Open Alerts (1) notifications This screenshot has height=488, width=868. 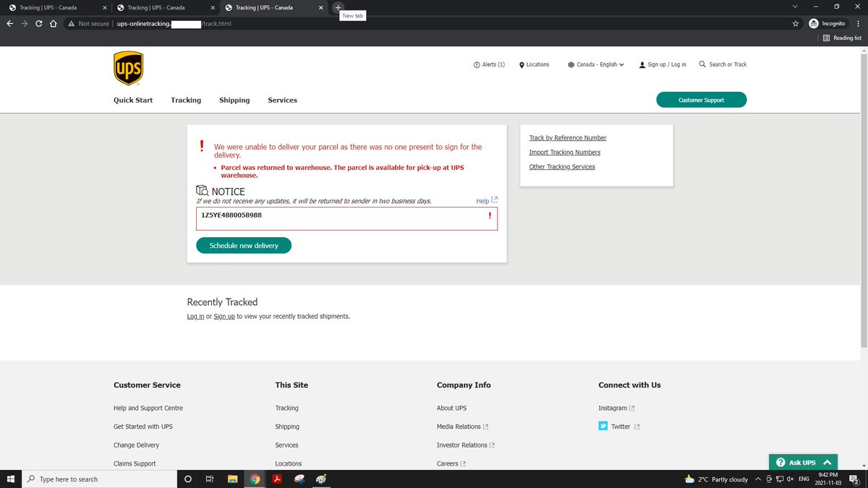tap(489, 64)
